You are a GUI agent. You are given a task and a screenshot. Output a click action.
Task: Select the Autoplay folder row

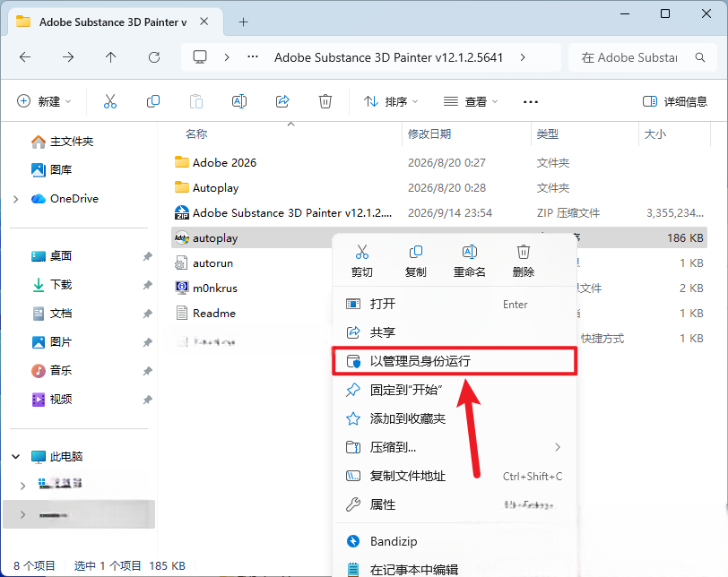[x=438, y=188]
